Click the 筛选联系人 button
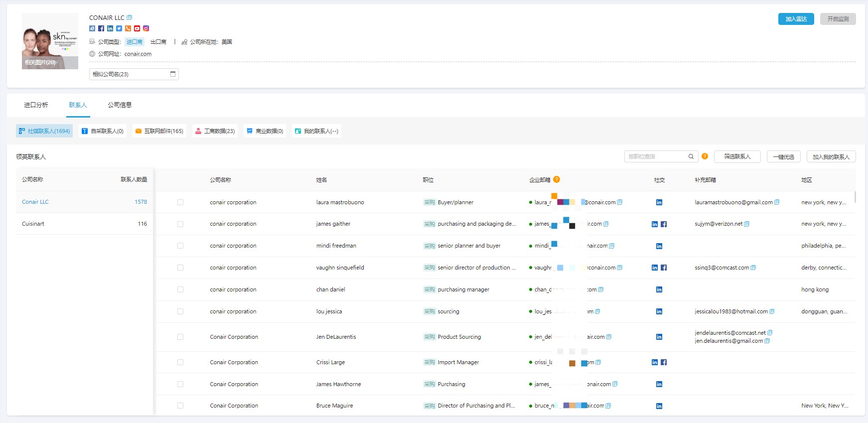The image size is (868, 423). point(737,156)
